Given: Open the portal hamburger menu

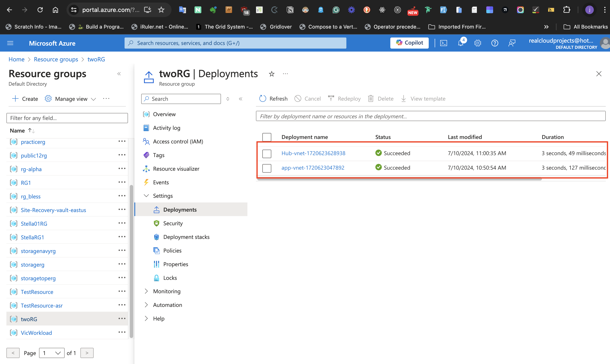Looking at the screenshot, I should coord(10,43).
